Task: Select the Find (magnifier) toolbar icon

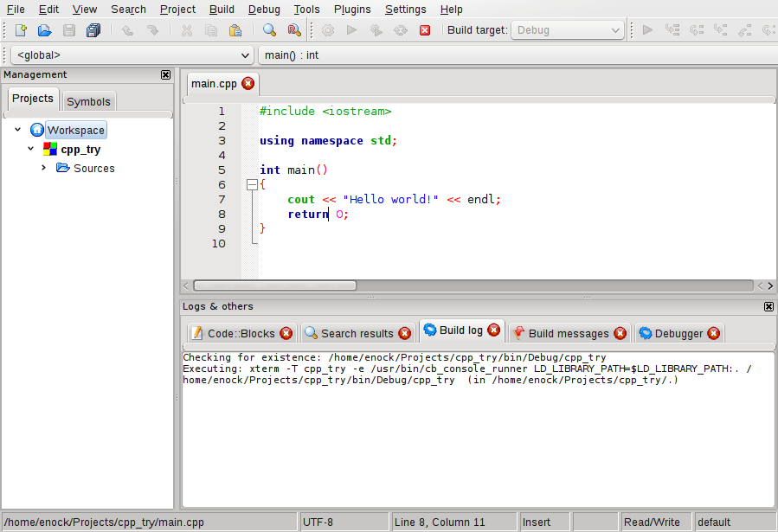Action: (x=269, y=29)
